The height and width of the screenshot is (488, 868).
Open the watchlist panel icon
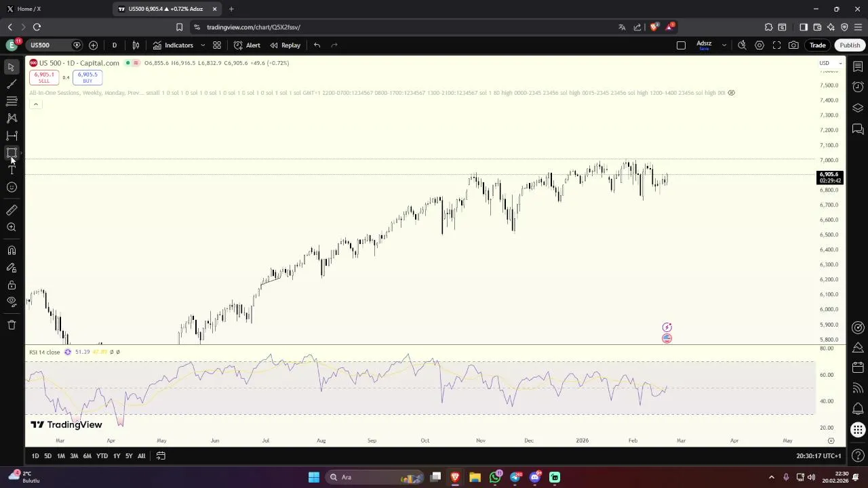(858, 66)
